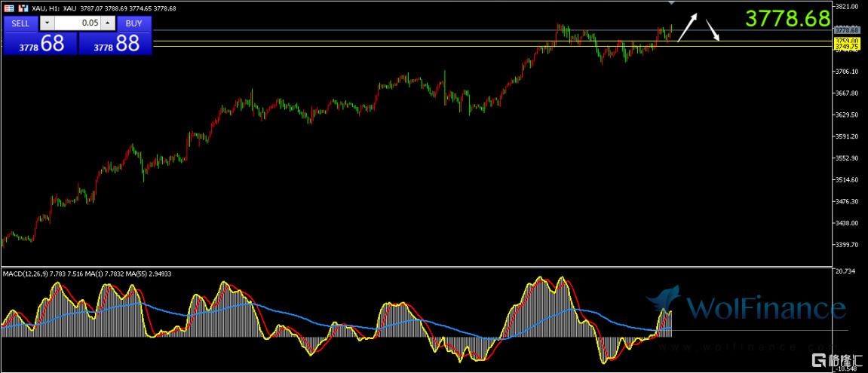Click the 3821.00 price scale label
The width and height of the screenshot is (868, 373).
point(848,6)
